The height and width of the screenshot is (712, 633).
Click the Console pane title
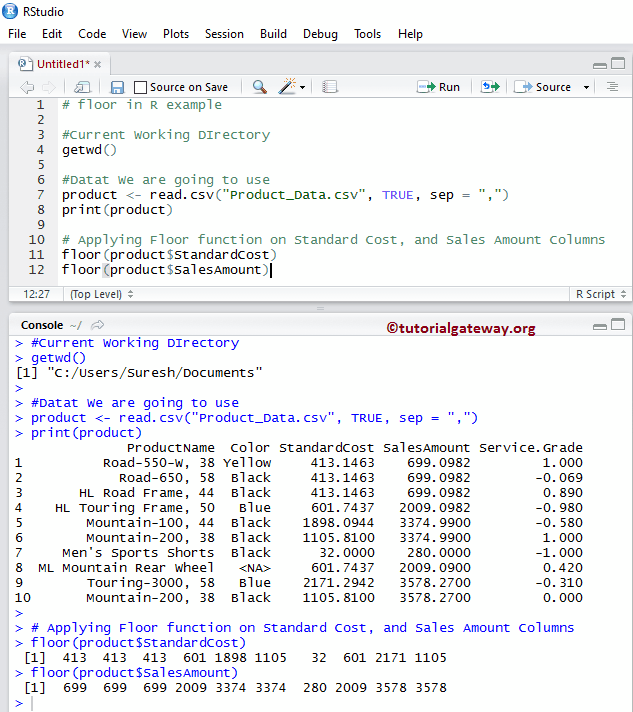(x=42, y=325)
